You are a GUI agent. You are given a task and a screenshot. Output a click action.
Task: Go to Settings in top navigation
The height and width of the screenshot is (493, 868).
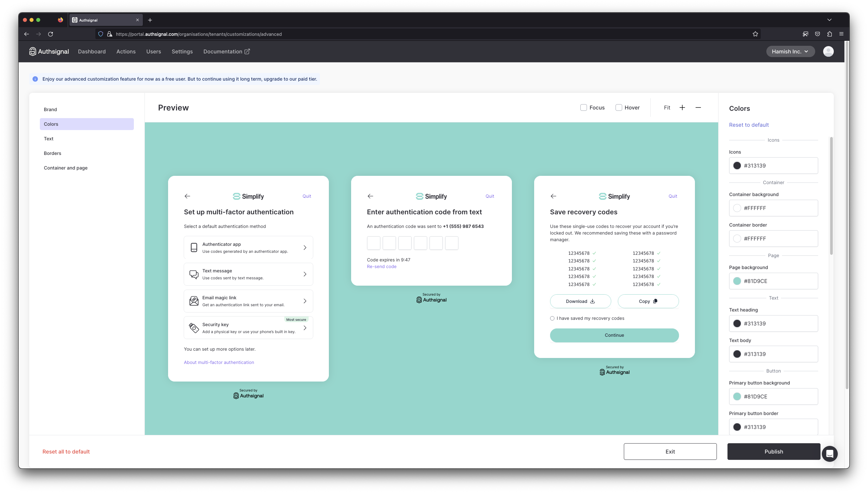tap(182, 51)
